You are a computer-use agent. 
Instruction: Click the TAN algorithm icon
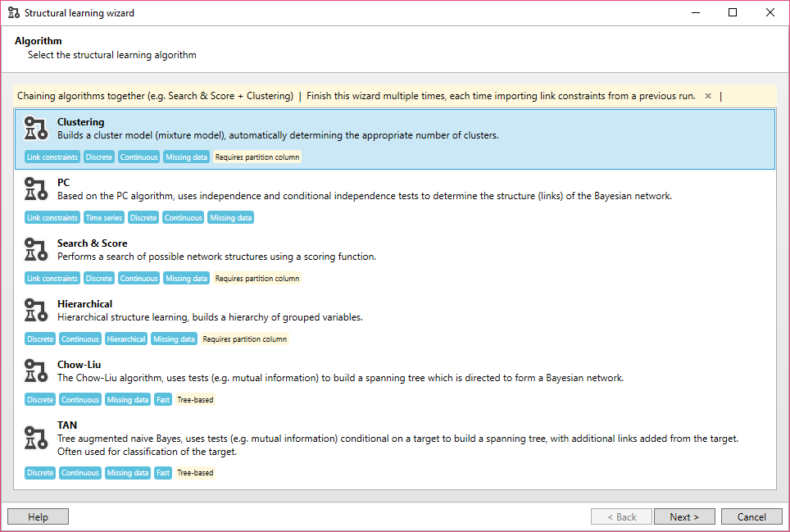34,438
